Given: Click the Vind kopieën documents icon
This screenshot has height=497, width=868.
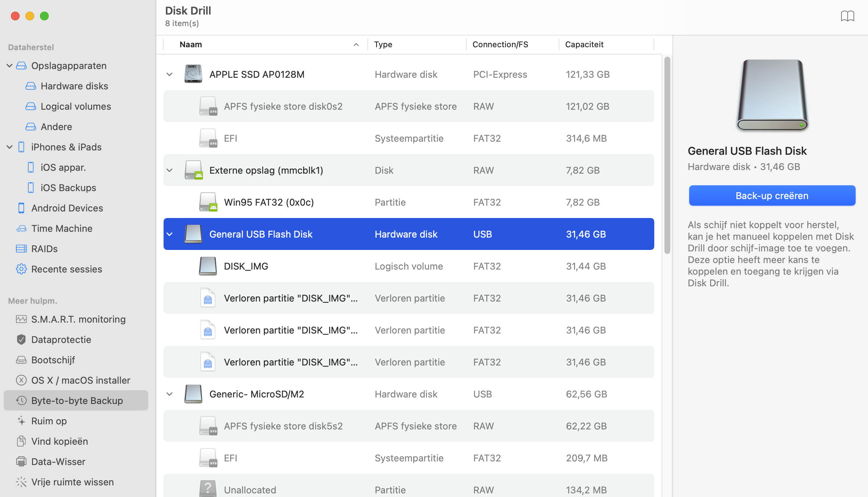Looking at the screenshot, I should tap(21, 441).
